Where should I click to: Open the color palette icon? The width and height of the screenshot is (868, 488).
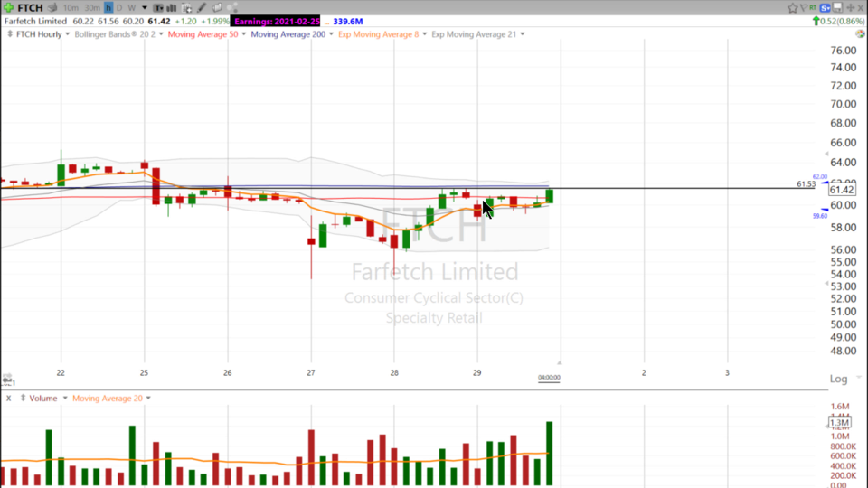point(860,33)
